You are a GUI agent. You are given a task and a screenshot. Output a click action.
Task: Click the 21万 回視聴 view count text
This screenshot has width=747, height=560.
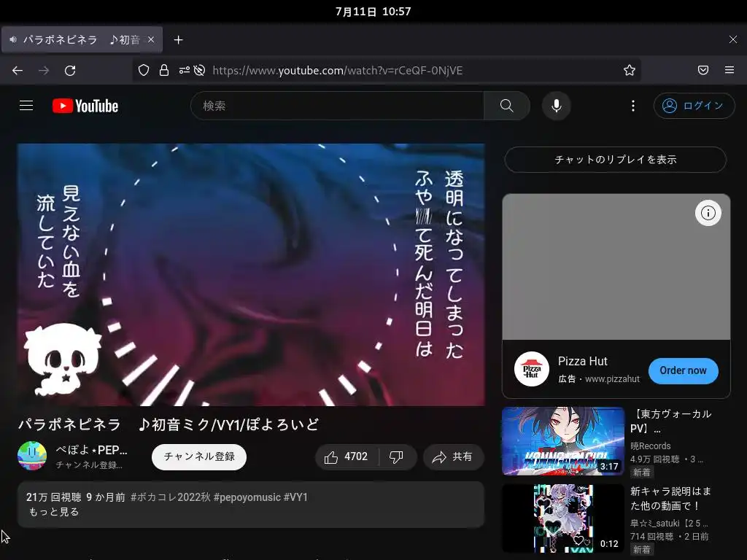point(54,497)
